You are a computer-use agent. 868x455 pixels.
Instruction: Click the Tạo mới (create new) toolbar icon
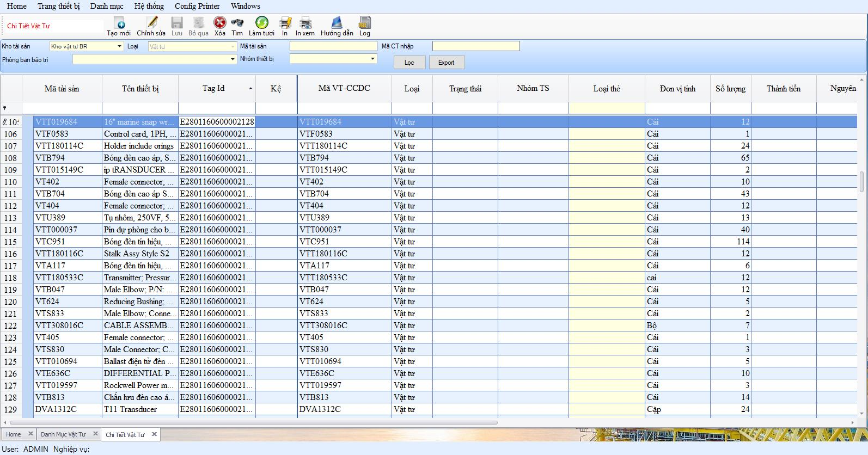pos(119,23)
